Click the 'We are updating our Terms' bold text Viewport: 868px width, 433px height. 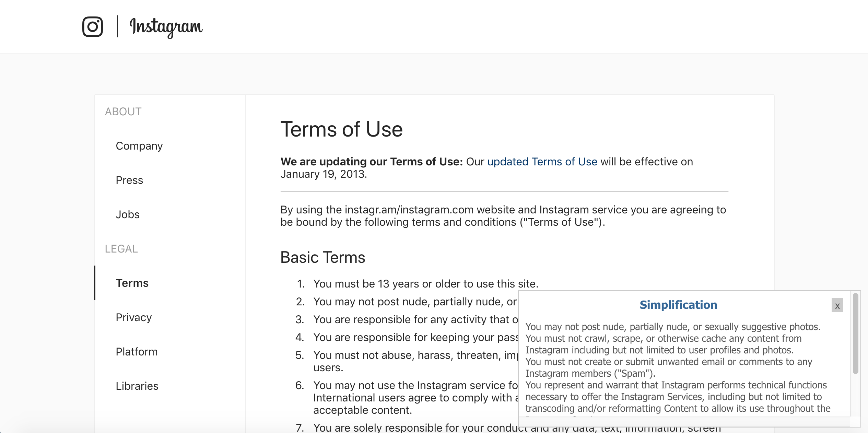pyautogui.click(x=372, y=162)
